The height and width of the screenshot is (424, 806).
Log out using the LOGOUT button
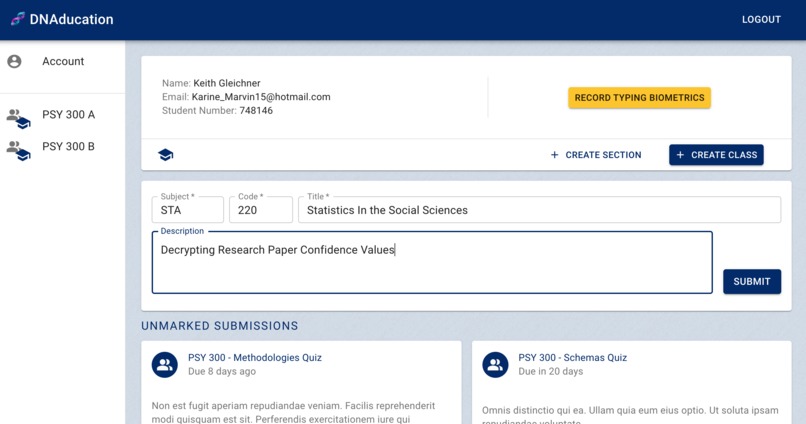tap(761, 20)
